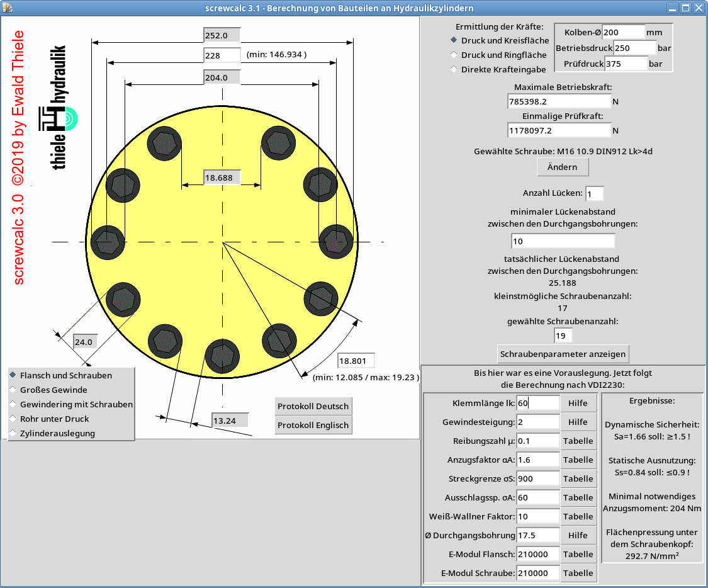
Task: Click the Streckgrenze σS input
Action: pos(538,478)
